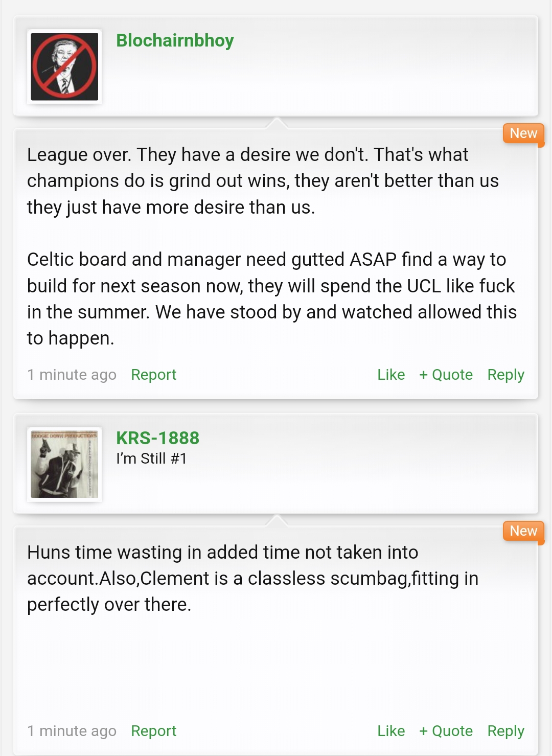
Task: Quote KRS-1888's post with + Quote
Action: 446,731
